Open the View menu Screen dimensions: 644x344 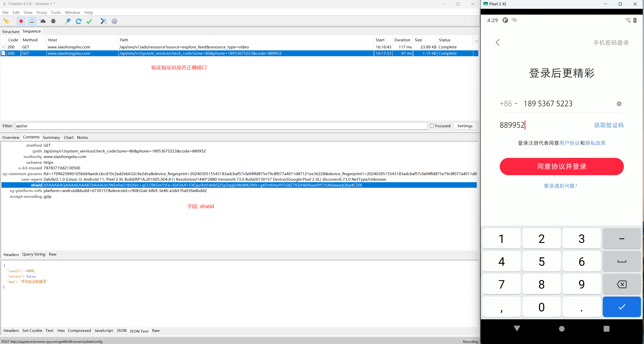pyautogui.click(x=28, y=12)
